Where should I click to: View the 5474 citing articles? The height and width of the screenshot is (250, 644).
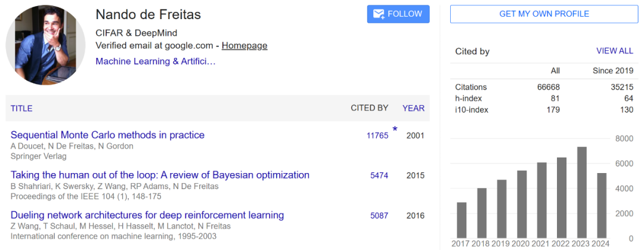point(379,175)
